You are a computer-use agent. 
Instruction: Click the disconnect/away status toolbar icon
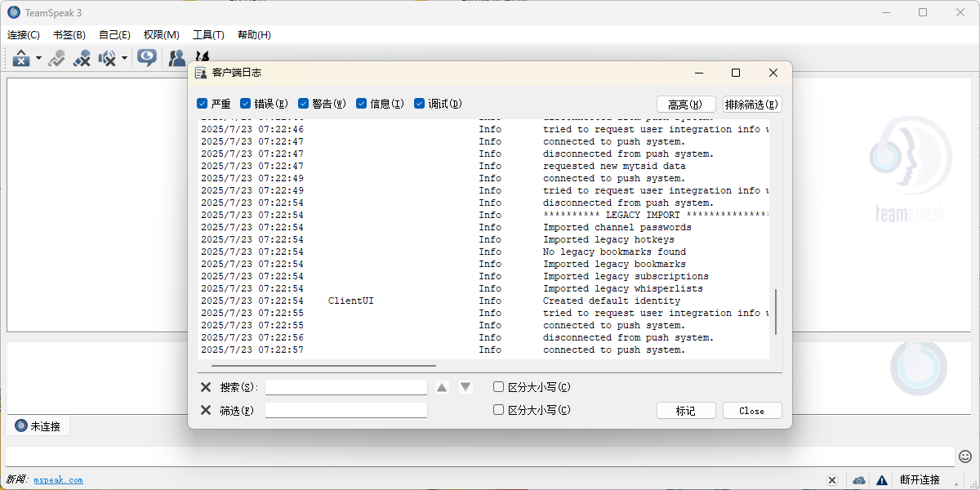[x=20, y=58]
